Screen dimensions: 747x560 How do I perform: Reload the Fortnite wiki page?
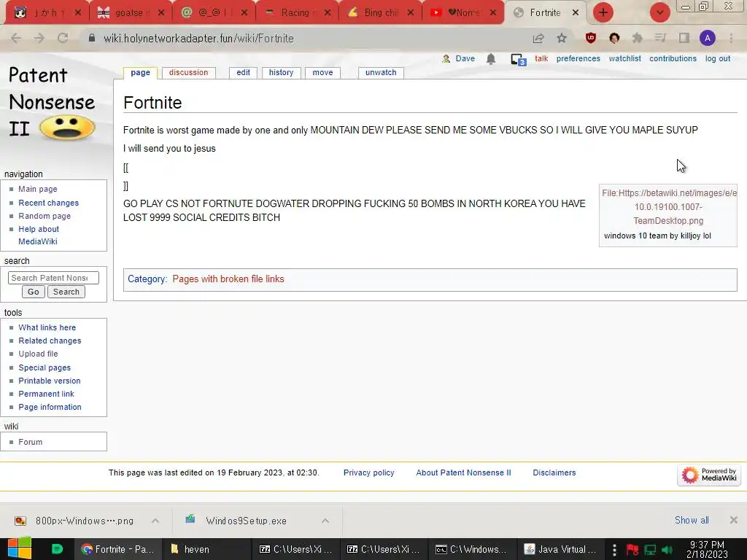[x=63, y=38]
